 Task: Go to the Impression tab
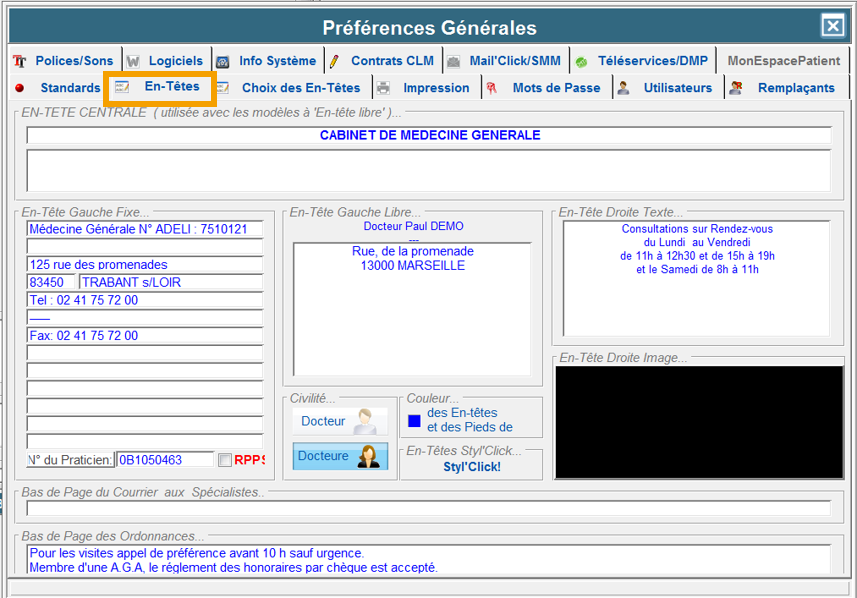[x=427, y=87]
